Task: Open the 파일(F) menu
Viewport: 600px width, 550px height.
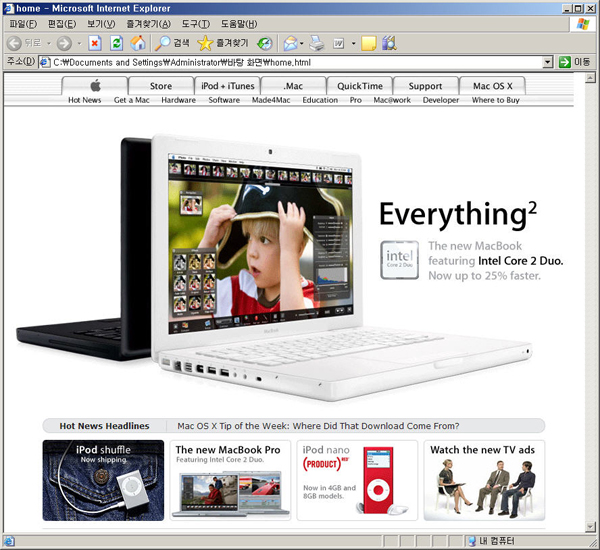Action: (23, 24)
